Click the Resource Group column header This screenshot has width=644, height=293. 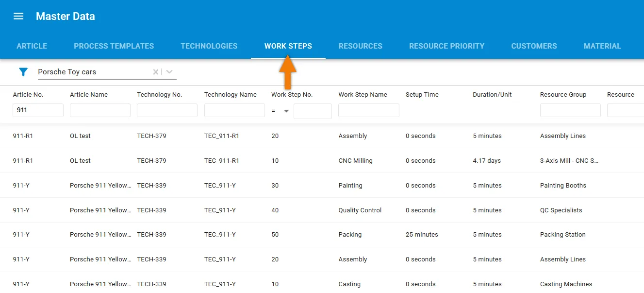click(x=563, y=95)
